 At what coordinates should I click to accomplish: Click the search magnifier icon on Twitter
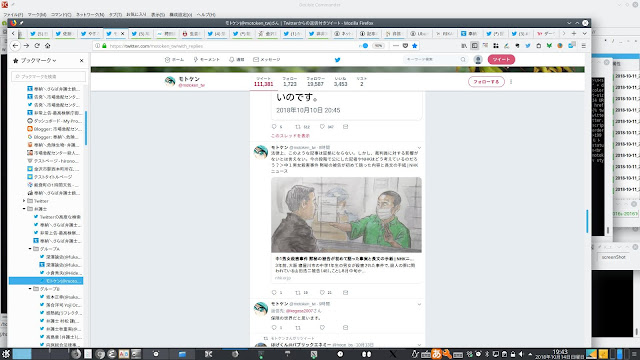pyautogui.click(x=463, y=60)
